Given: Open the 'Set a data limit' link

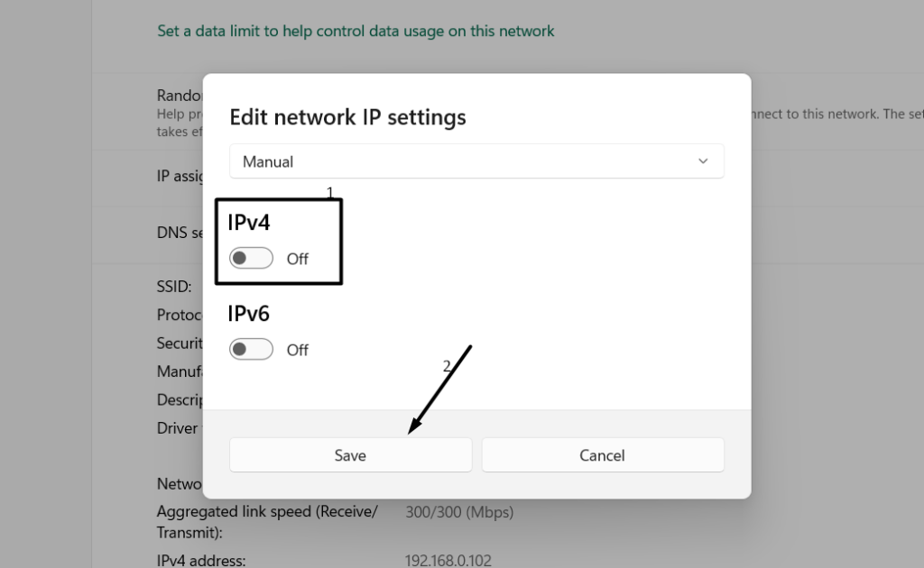Looking at the screenshot, I should click(356, 32).
